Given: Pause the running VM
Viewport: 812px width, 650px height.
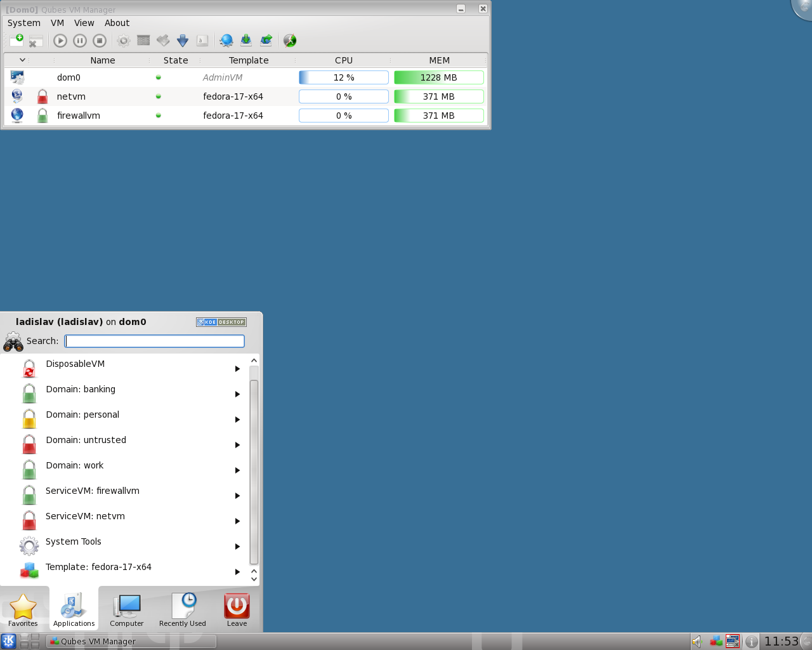Looking at the screenshot, I should (x=80, y=40).
